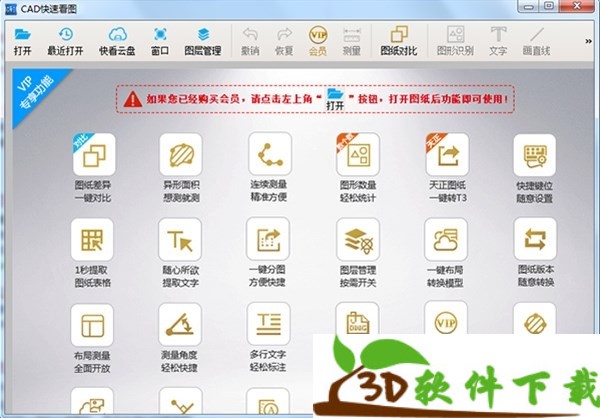Click the 窗口 window tool

160,41
